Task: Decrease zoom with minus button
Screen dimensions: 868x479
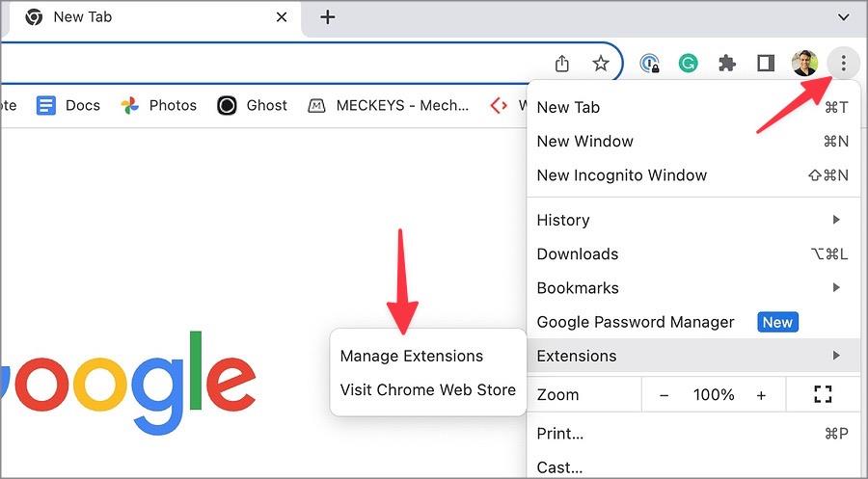Action: click(665, 395)
